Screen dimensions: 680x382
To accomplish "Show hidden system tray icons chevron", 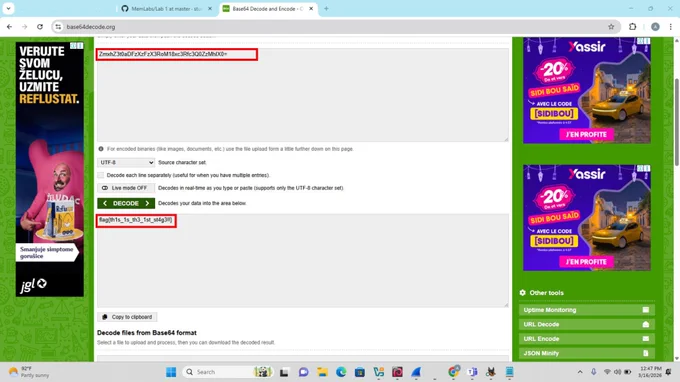I will click(x=580, y=372).
